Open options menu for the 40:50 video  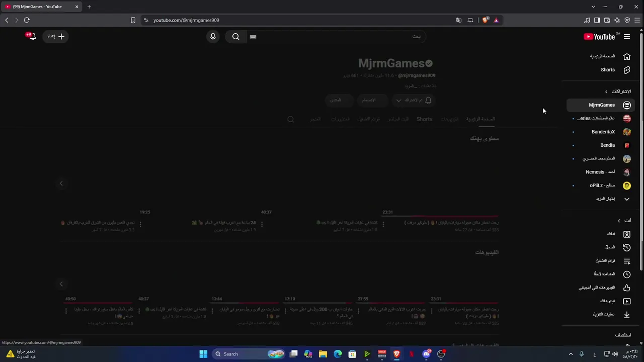click(x=66, y=311)
